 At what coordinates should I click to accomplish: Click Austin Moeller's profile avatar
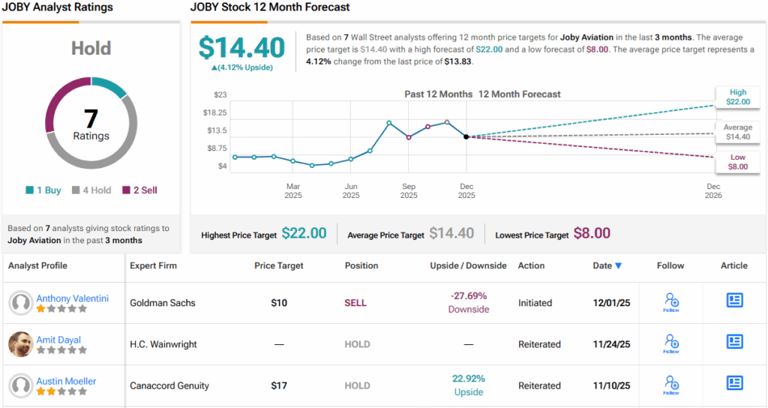coord(20,384)
